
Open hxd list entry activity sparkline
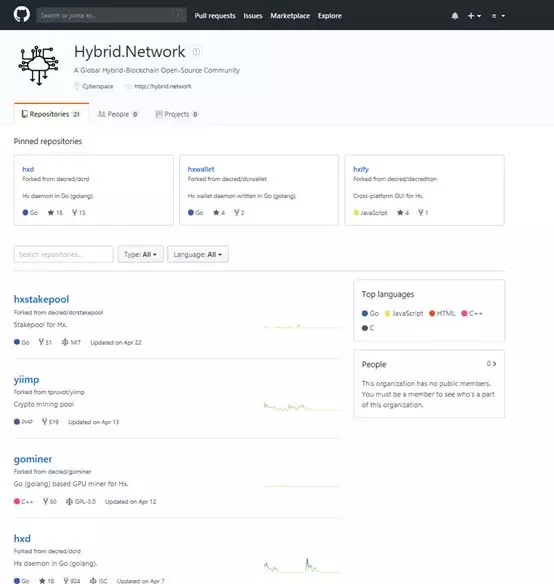click(302, 565)
